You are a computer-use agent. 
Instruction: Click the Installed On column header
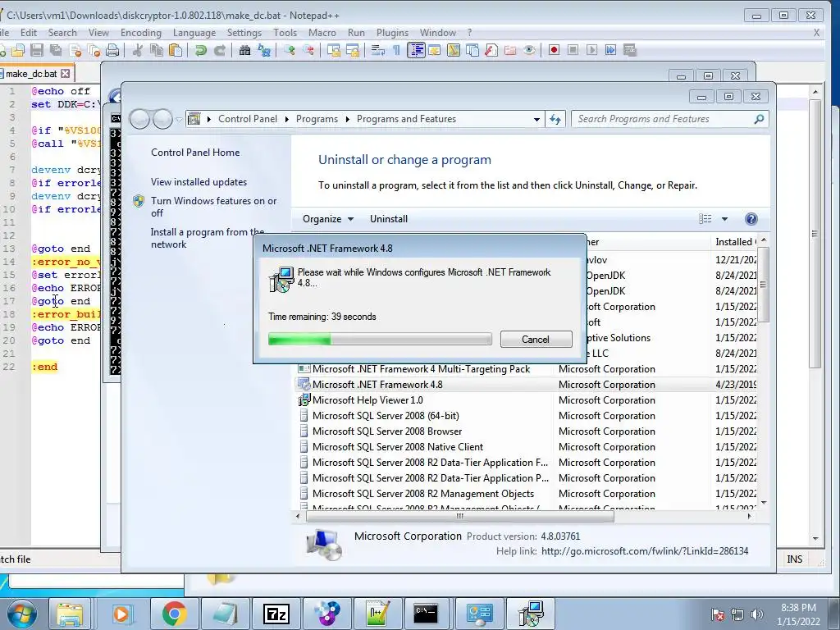[x=734, y=242]
